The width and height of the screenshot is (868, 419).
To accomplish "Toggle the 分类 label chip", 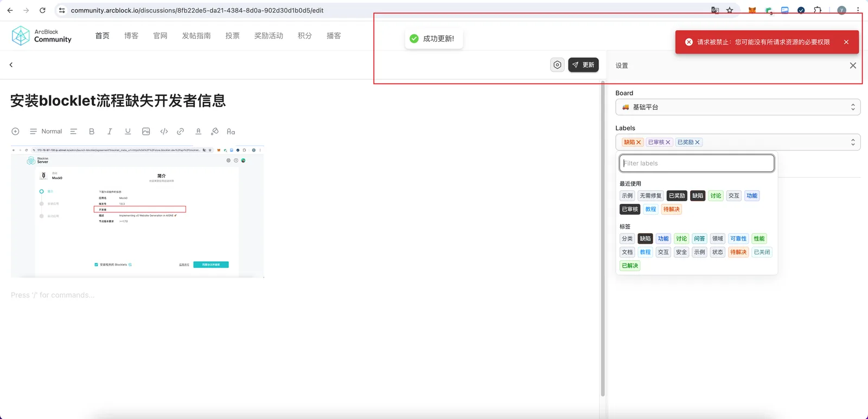I will click(627, 238).
